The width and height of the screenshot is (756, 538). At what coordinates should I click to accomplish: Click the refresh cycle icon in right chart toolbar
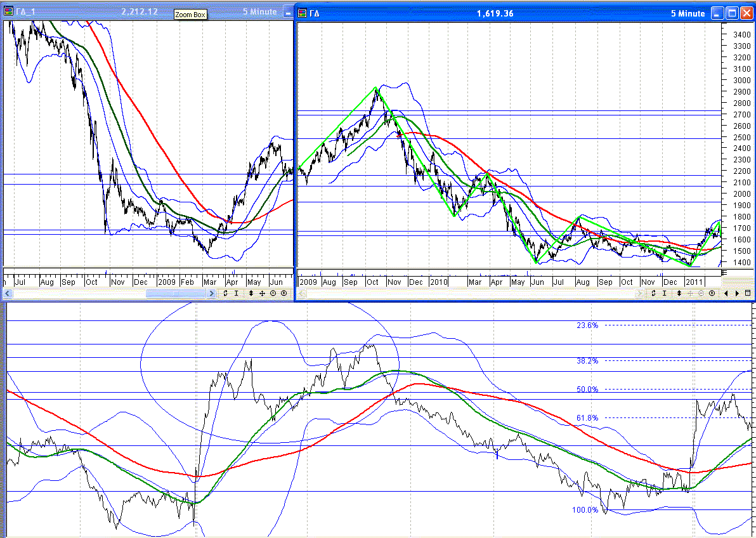[x=653, y=294]
